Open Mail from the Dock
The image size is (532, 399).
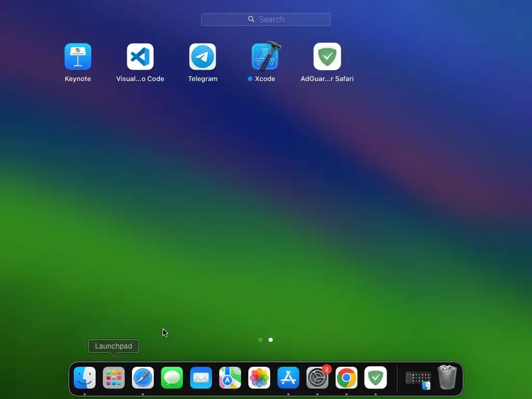(x=201, y=378)
